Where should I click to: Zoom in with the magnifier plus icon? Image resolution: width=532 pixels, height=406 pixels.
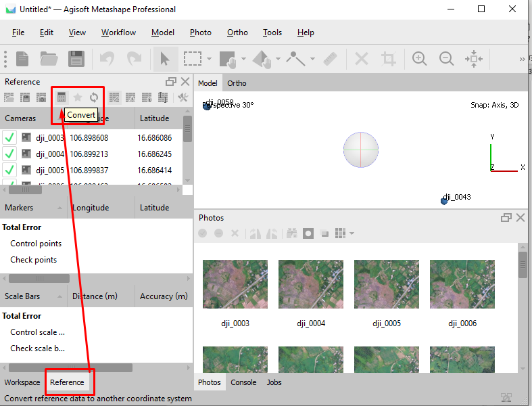pyautogui.click(x=419, y=59)
